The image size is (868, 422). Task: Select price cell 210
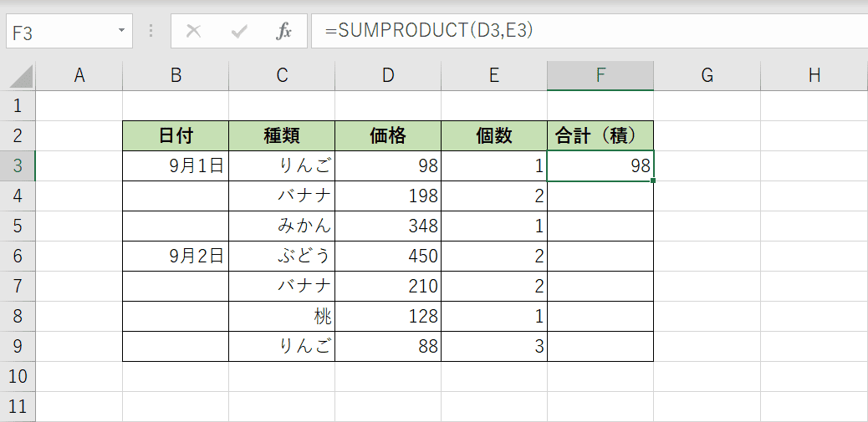point(388,286)
